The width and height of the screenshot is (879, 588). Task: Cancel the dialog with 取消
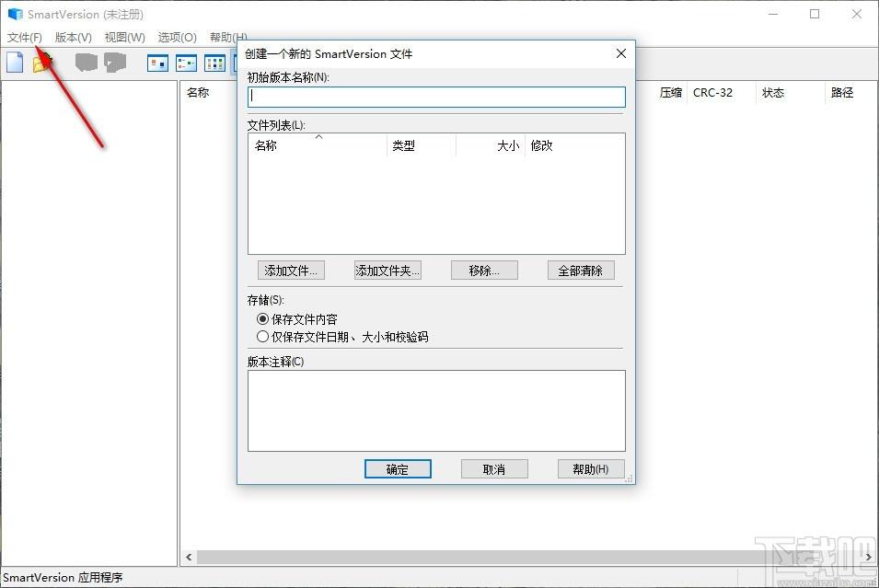[494, 468]
